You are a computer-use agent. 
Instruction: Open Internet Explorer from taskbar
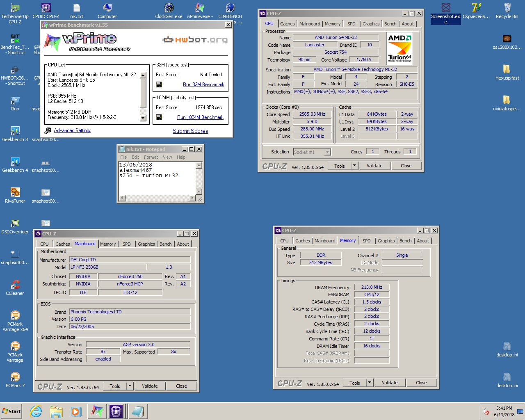(36, 411)
